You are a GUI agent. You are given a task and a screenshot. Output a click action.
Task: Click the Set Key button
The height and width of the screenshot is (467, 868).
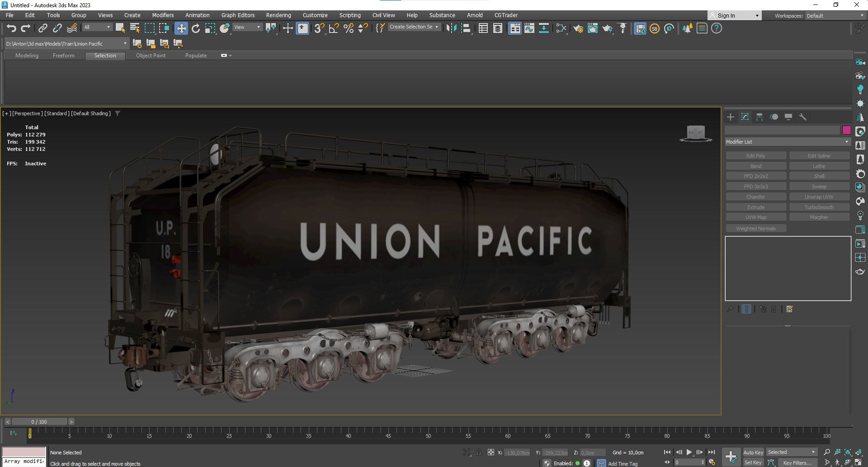coord(753,462)
